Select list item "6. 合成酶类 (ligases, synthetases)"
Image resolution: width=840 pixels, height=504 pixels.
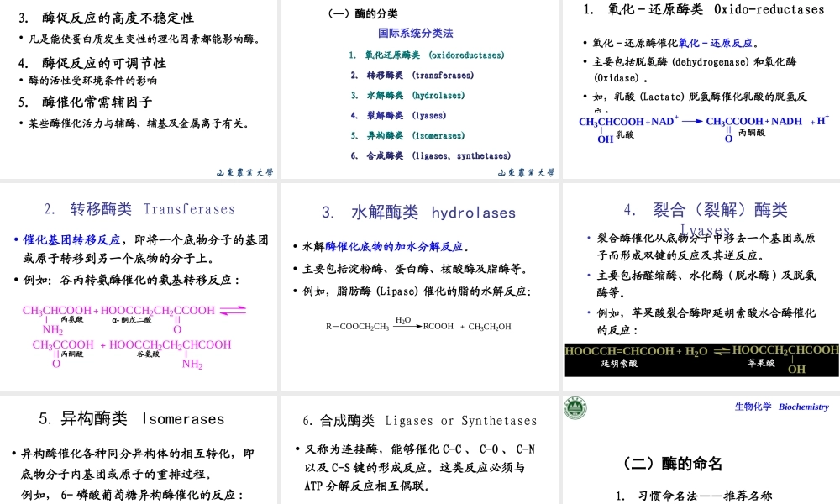[x=430, y=155]
